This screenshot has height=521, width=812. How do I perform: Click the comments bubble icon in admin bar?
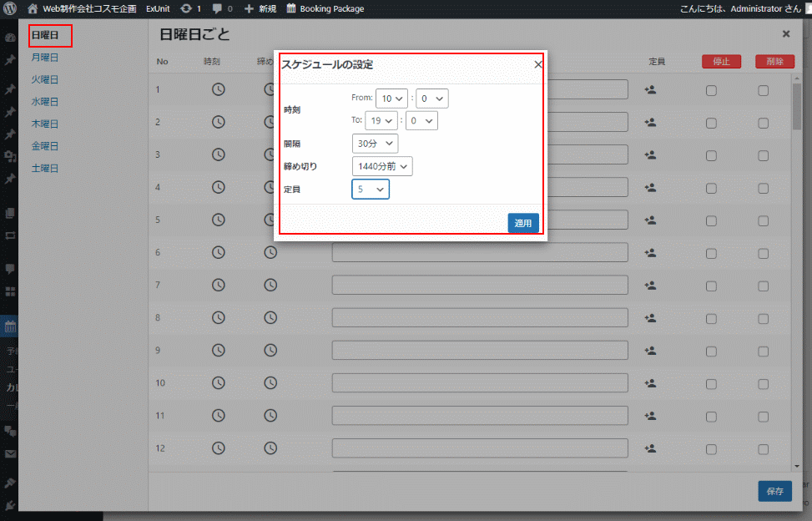click(x=218, y=8)
